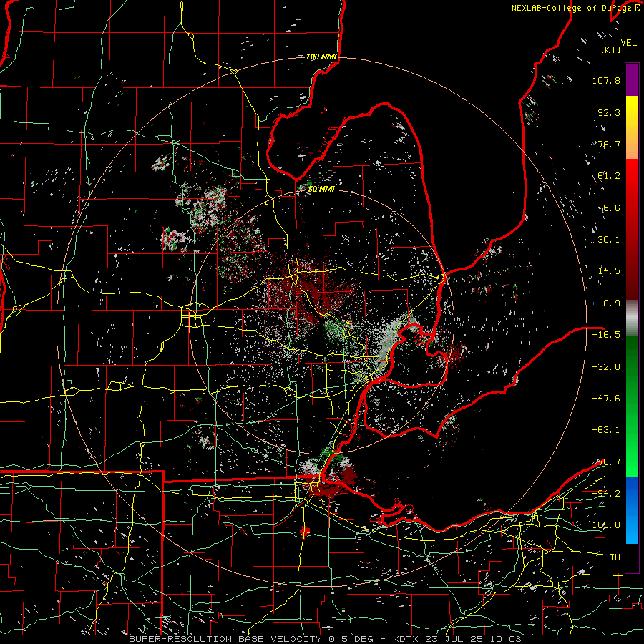The image size is (644, 644).
Task: Click the 92.3 legend value
Action: tap(609, 112)
